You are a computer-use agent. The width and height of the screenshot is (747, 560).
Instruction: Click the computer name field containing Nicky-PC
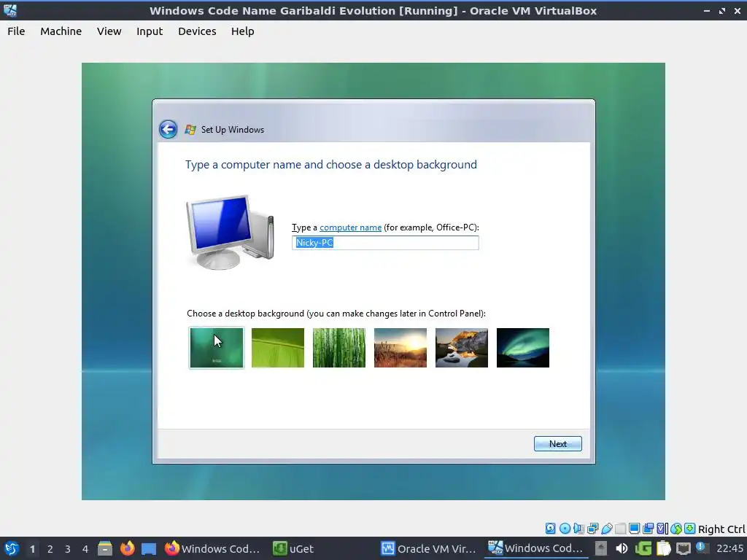385,243
